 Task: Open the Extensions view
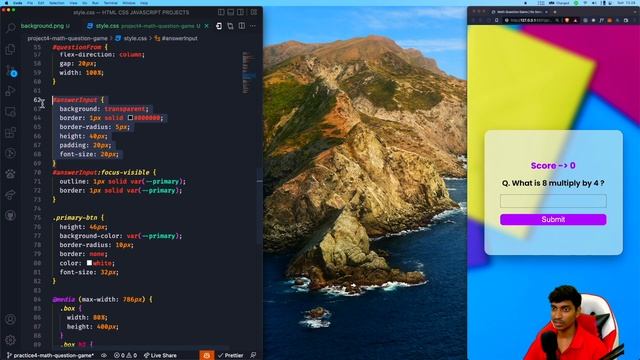(x=11, y=132)
